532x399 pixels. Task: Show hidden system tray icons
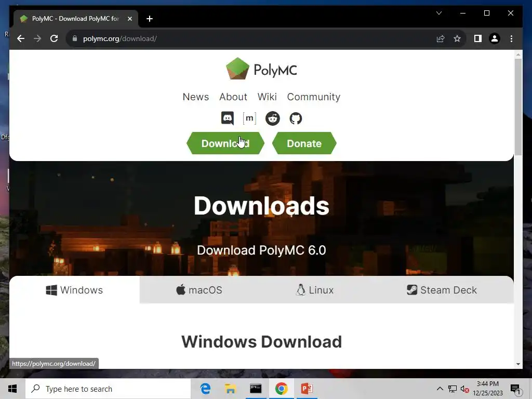pos(440,389)
